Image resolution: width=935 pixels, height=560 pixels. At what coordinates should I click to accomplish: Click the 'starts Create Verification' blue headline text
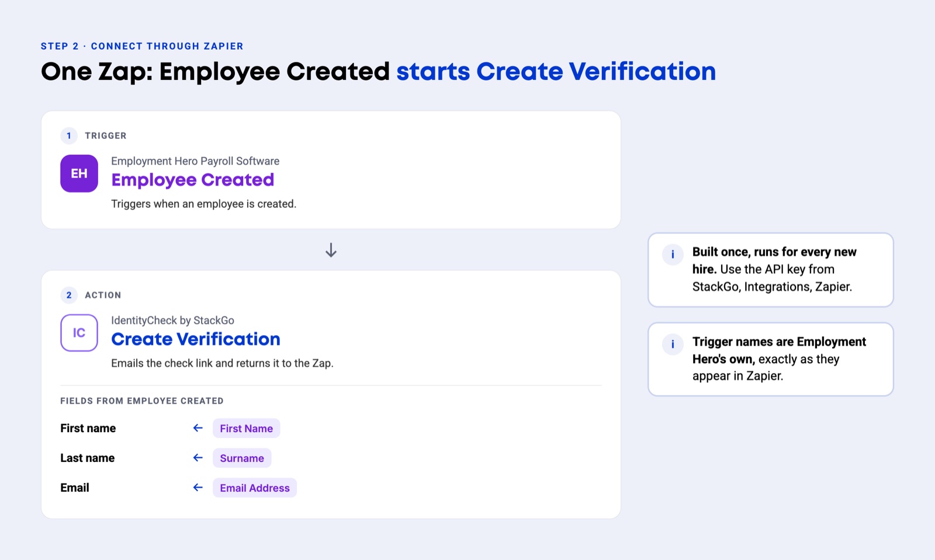556,71
